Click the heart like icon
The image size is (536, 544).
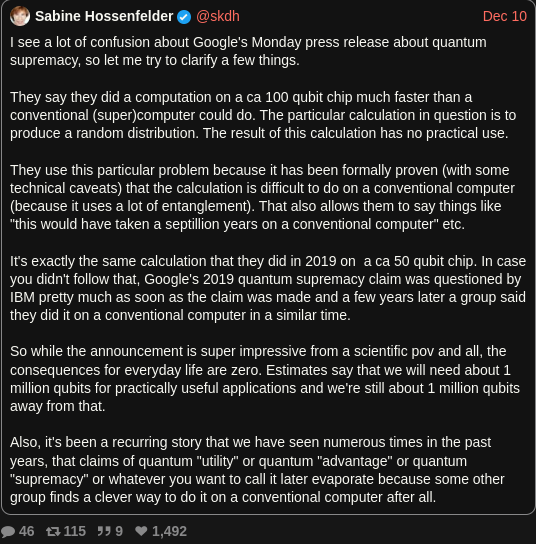[x=141, y=531]
